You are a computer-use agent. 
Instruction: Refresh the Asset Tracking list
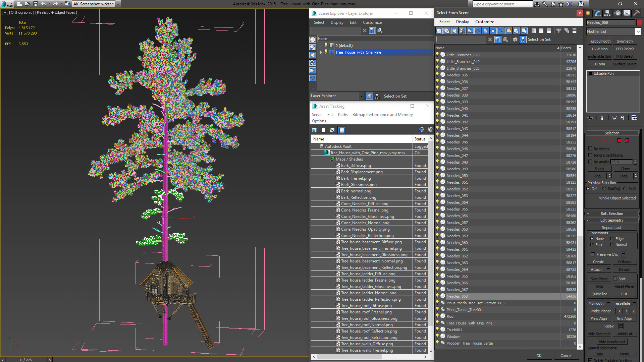314,130
